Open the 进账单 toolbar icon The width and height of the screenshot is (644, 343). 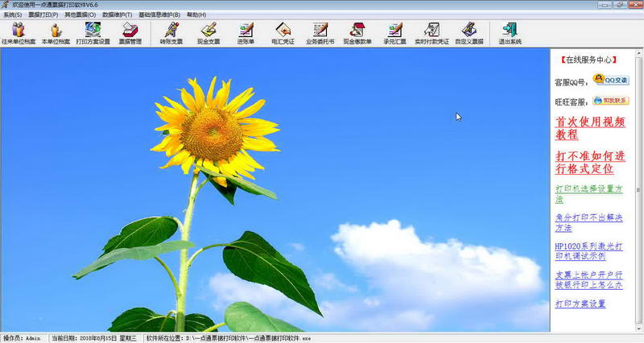pyautogui.click(x=246, y=33)
